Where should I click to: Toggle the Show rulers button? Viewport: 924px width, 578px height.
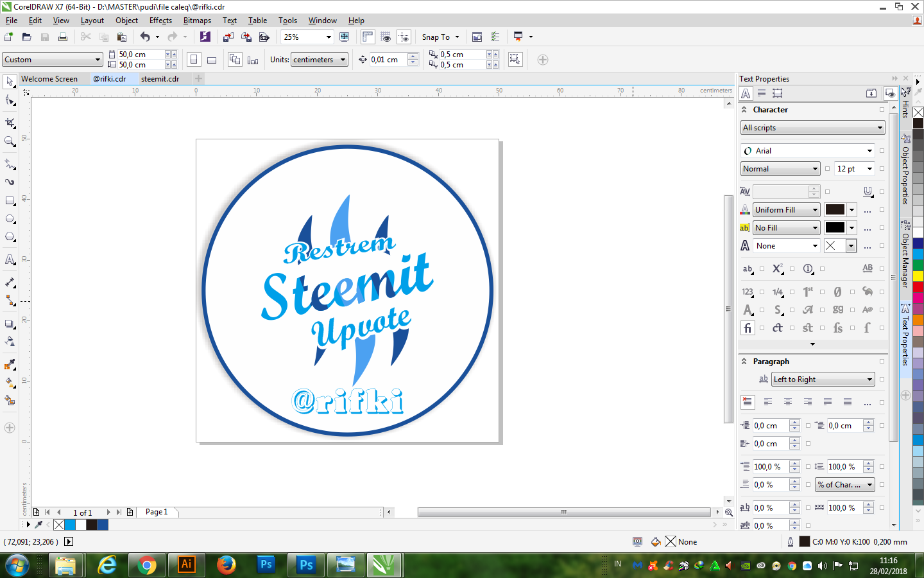click(368, 37)
